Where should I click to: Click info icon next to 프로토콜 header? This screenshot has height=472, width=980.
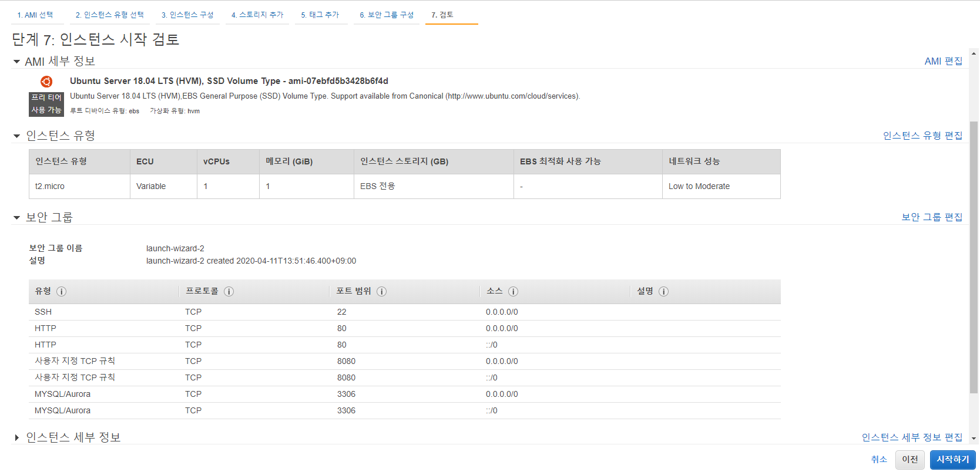pyautogui.click(x=229, y=292)
